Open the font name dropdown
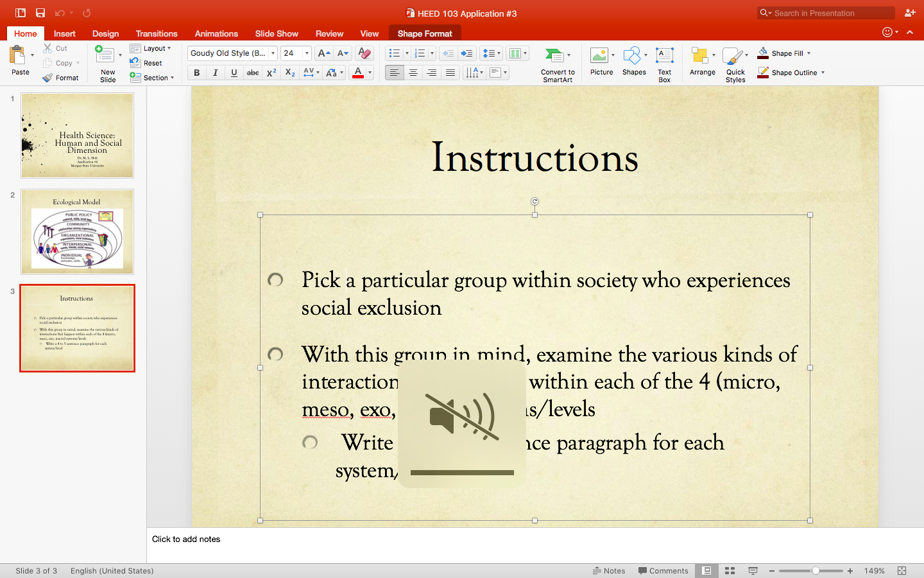 pos(273,53)
